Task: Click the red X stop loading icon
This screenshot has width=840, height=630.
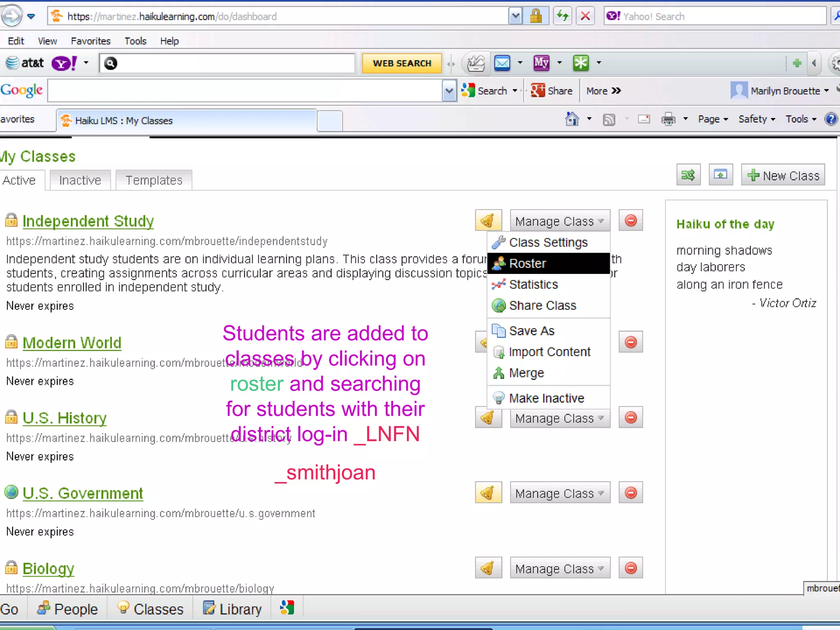Action: coord(585,16)
